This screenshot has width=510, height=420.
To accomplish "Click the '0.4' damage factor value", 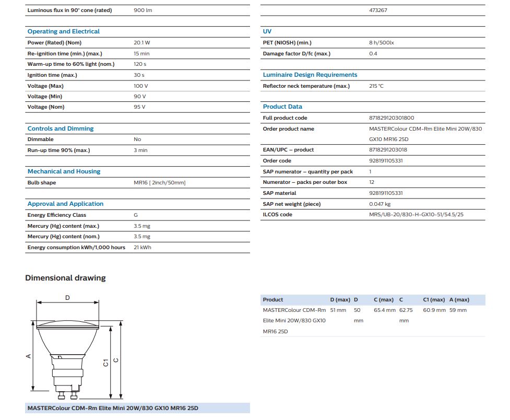I will (373, 54).
